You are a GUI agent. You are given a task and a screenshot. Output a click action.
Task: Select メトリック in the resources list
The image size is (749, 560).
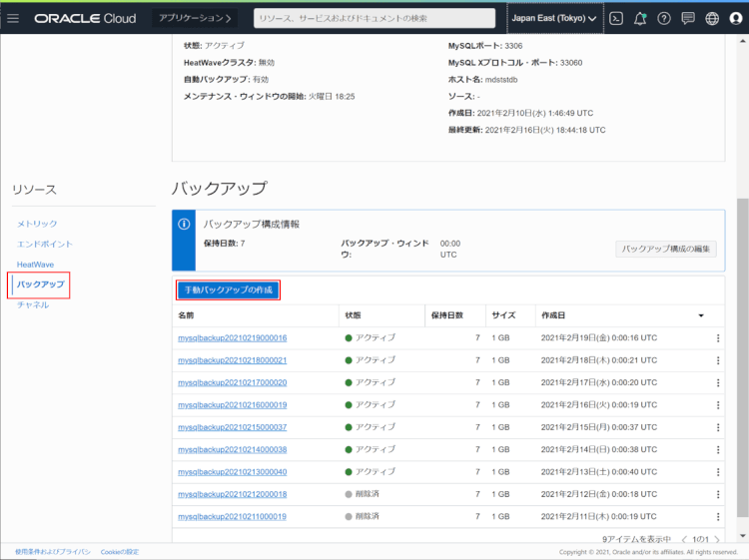37,224
